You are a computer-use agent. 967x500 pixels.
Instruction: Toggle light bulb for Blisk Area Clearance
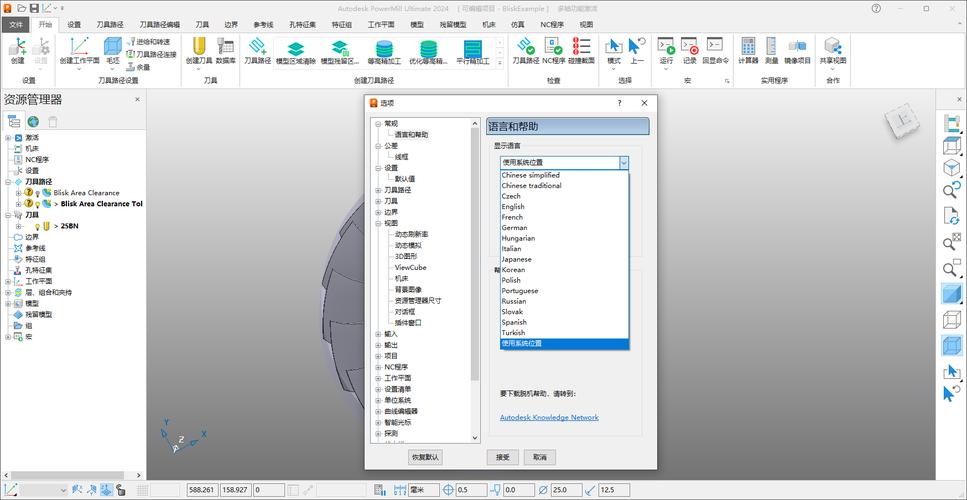tap(37, 193)
